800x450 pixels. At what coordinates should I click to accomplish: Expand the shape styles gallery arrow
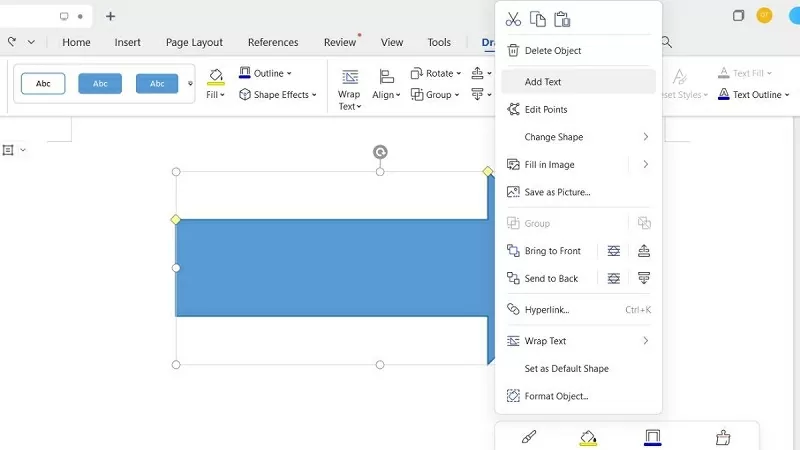[190, 84]
